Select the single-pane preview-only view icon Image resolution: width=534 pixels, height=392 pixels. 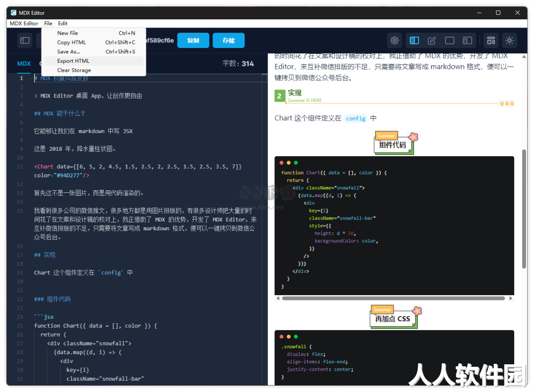[449, 41]
